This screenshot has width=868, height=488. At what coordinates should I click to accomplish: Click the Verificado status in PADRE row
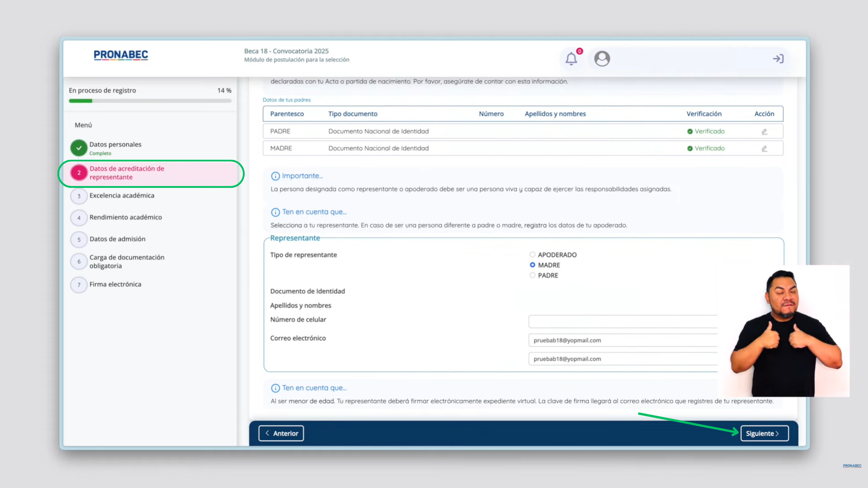pos(709,131)
